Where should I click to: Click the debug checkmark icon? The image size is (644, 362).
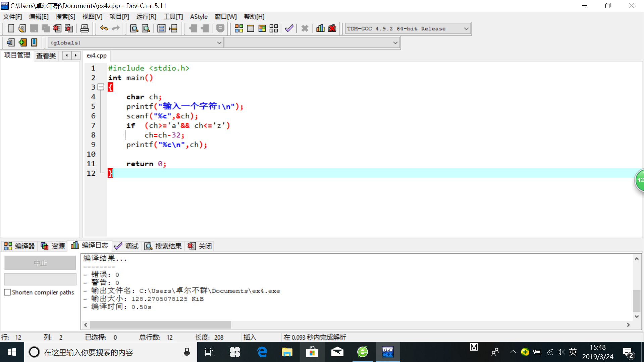289,28
